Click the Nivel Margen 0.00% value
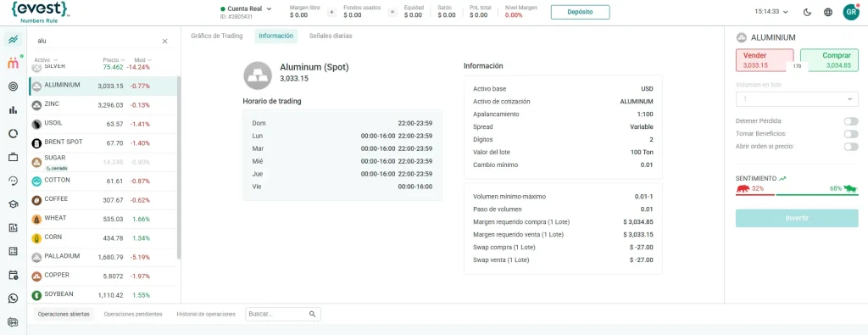This screenshot has width=868, height=335. (x=513, y=15)
